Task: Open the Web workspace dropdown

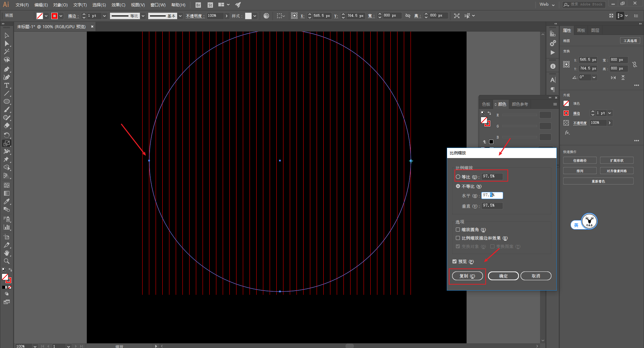Action: pos(547,5)
